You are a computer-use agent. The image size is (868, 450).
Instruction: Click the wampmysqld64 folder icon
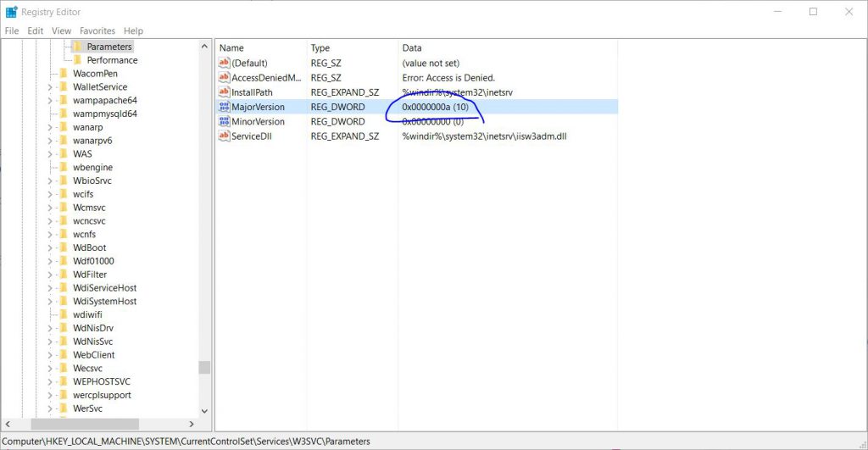click(x=63, y=114)
